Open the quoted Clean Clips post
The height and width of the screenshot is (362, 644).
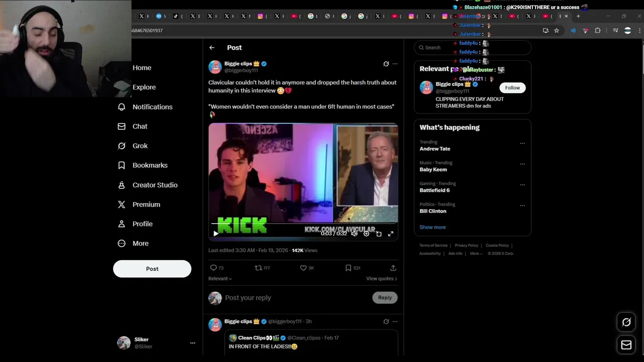pos(311,342)
